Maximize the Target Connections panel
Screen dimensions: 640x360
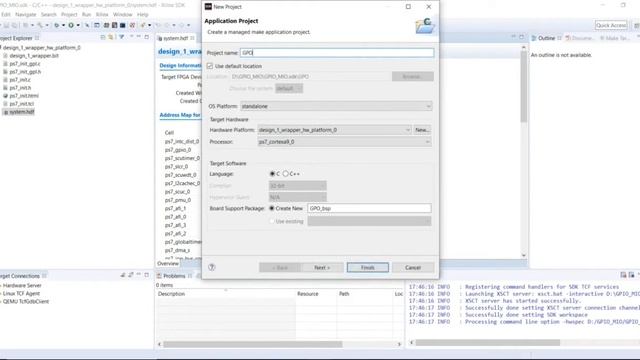tap(147, 275)
